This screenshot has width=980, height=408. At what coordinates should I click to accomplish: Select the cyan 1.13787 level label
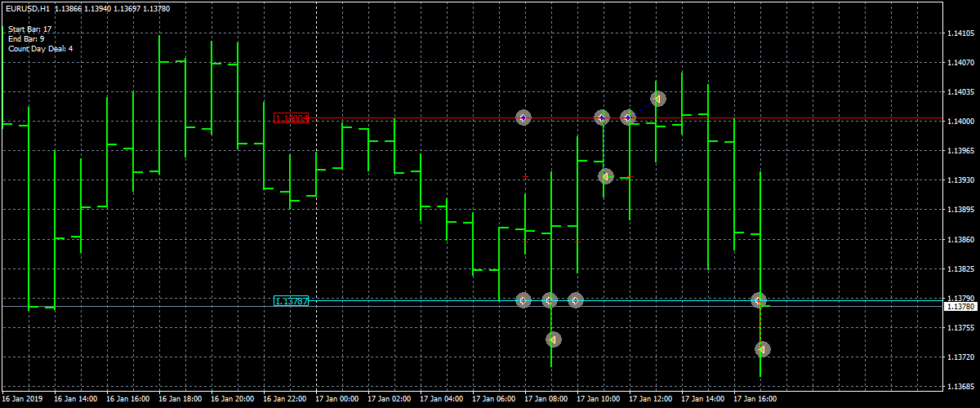point(292,301)
